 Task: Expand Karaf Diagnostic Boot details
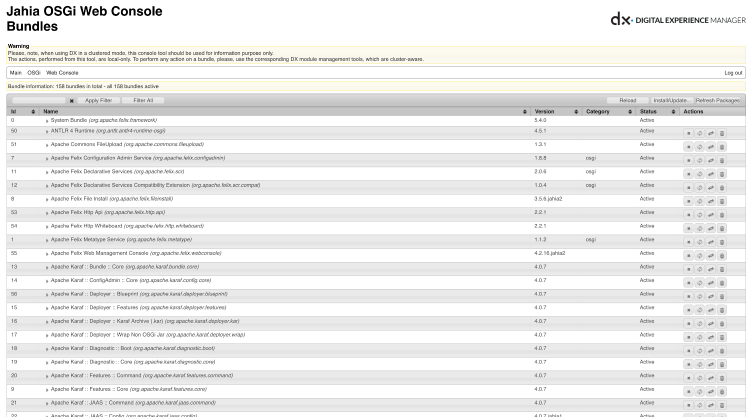[47, 349]
